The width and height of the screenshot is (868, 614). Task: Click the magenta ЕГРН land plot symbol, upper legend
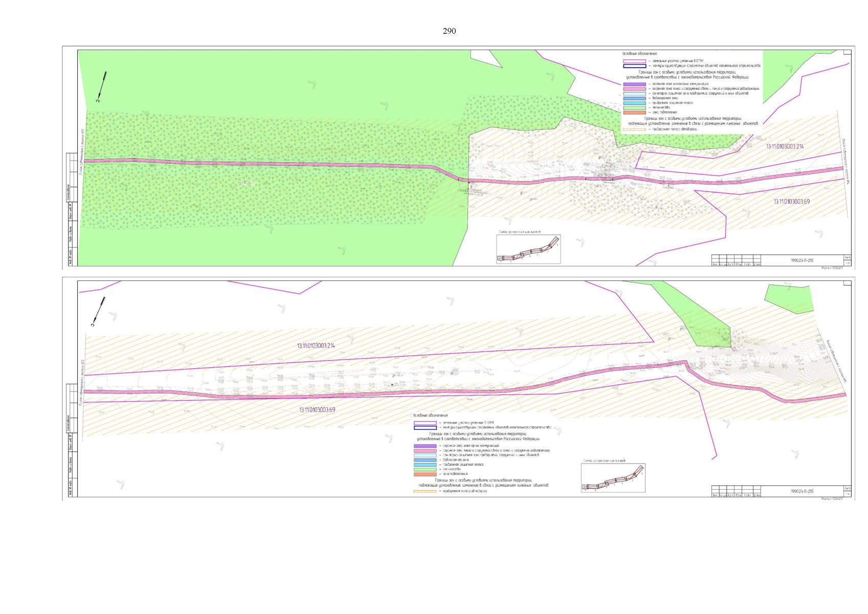click(634, 61)
